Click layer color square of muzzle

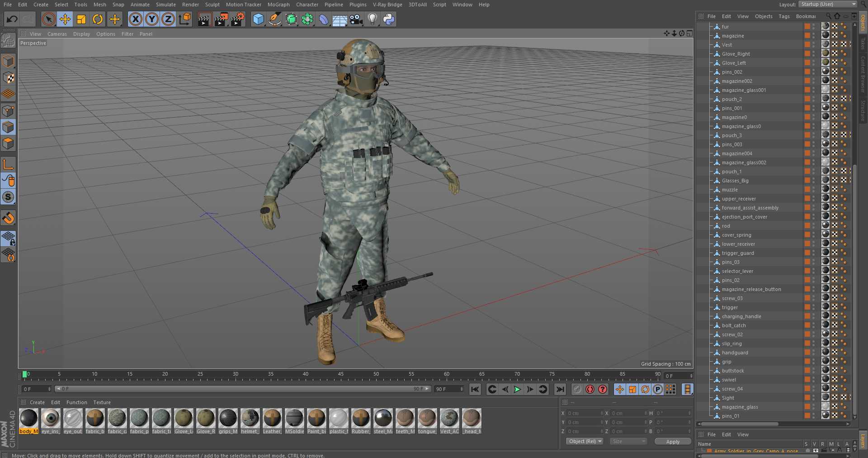[x=807, y=189]
